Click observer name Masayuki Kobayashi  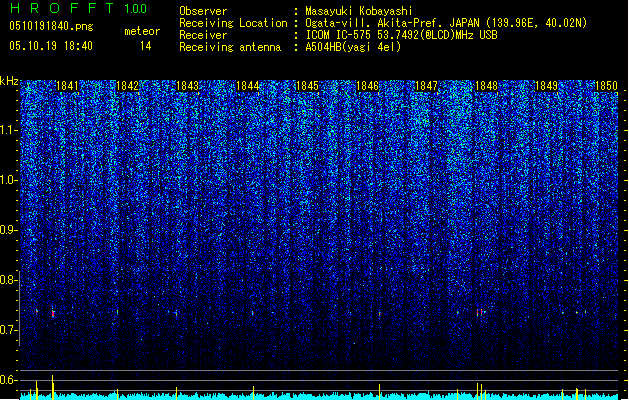pyautogui.click(x=359, y=11)
